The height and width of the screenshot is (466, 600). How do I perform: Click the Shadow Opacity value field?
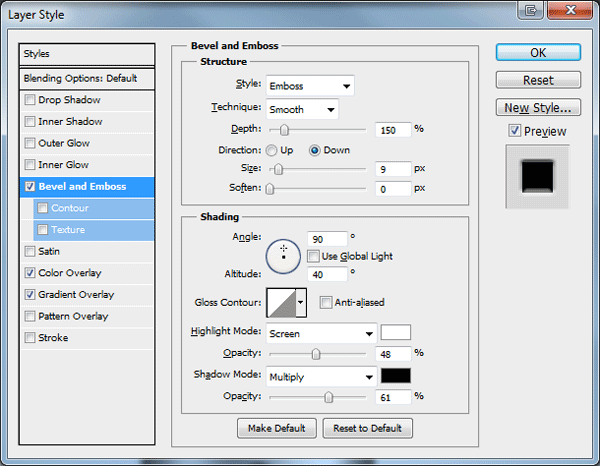(393, 398)
